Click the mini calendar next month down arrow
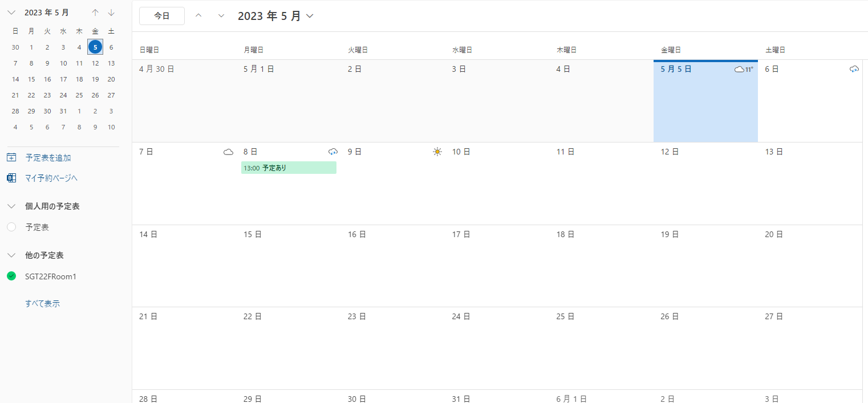868x403 pixels. pos(111,13)
